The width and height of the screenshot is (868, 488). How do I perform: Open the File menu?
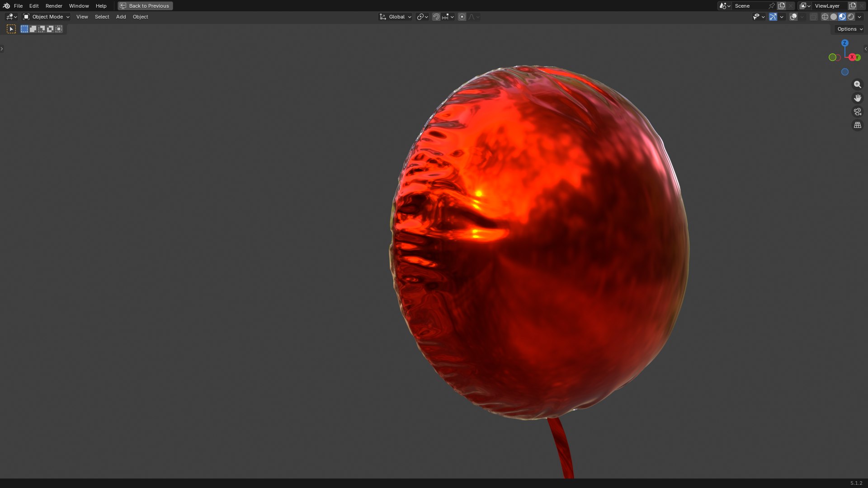coord(18,6)
